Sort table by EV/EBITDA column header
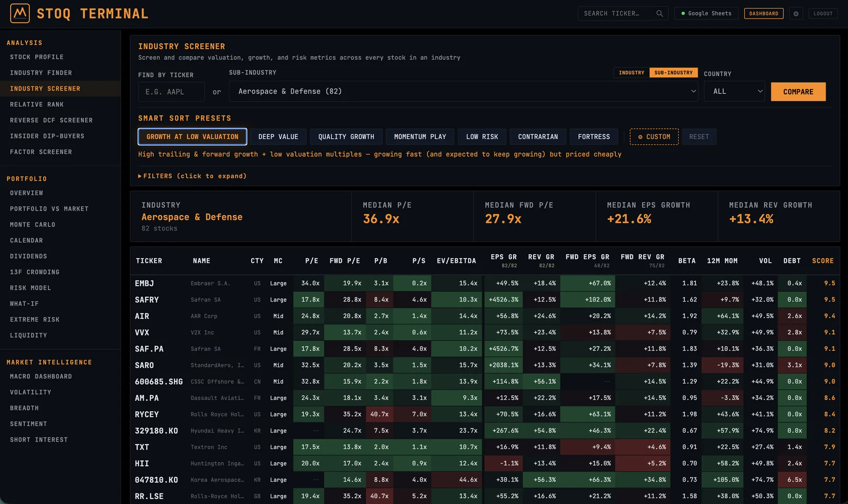This screenshot has height=504, width=848. pos(456,261)
